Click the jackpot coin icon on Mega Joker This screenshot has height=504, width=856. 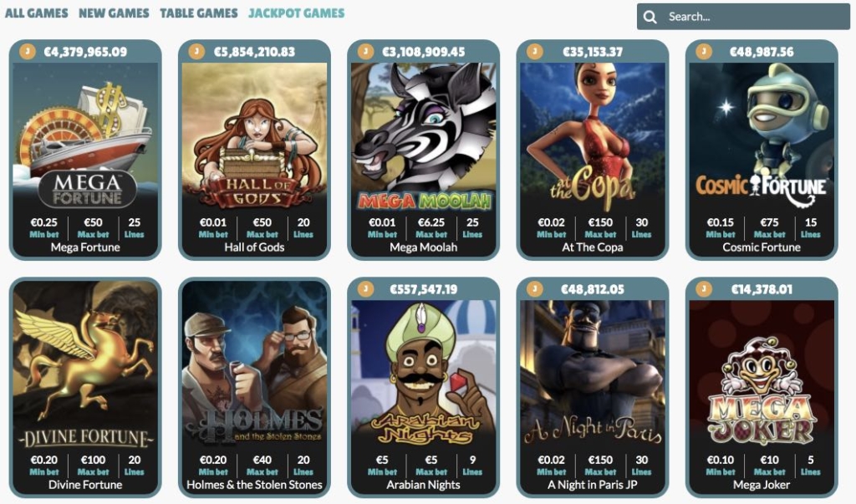pyautogui.click(x=704, y=289)
